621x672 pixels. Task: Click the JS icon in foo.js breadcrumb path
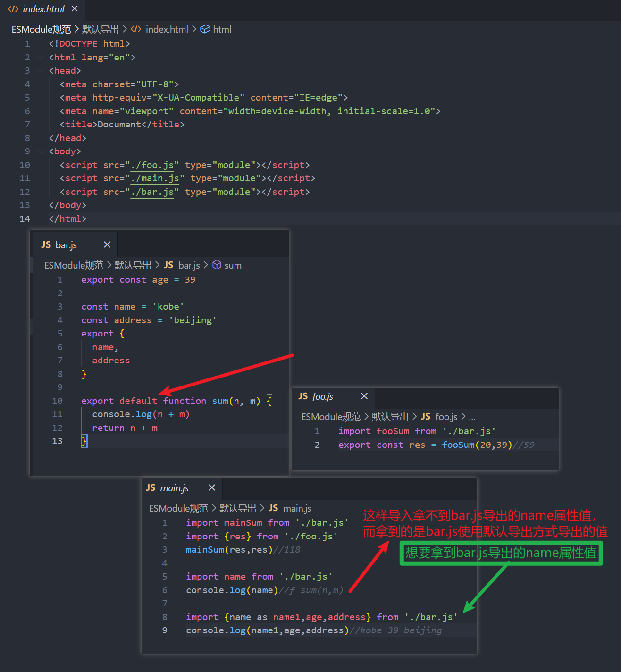click(x=426, y=417)
